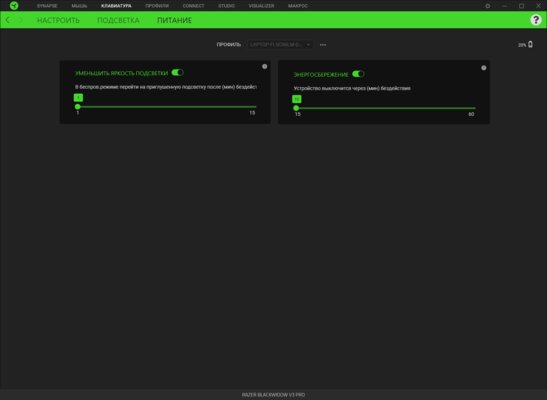The height and width of the screenshot is (400, 547).
Task: Go to the Studio module
Action: [226, 6]
